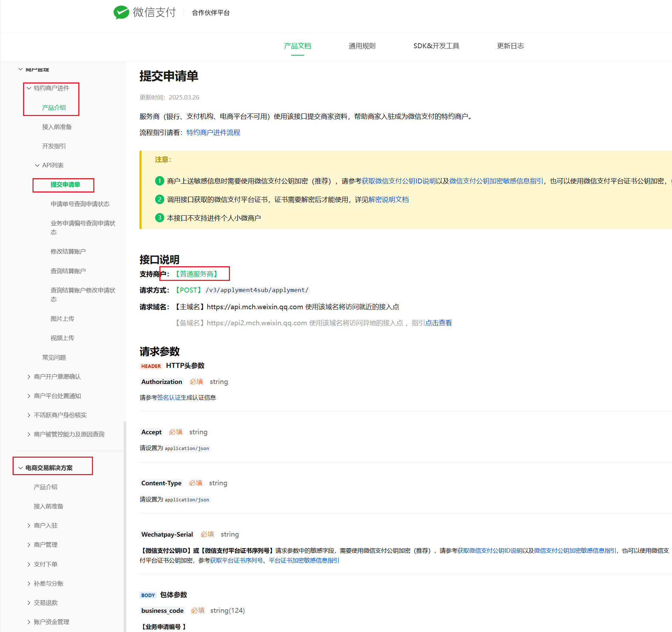Viewport: 672px width, 632px height.
Task: Switch to 通用规则 tab
Action: pos(362,46)
